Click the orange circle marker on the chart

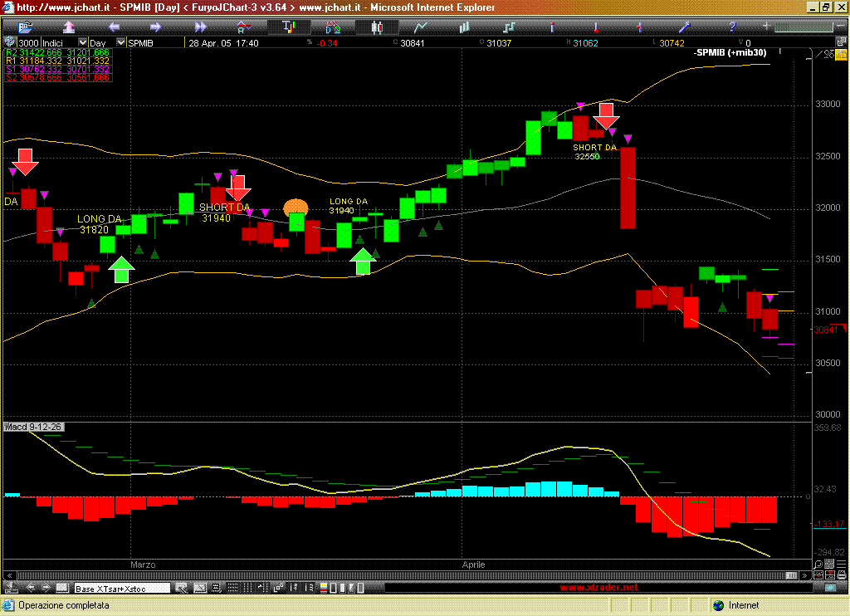296,208
